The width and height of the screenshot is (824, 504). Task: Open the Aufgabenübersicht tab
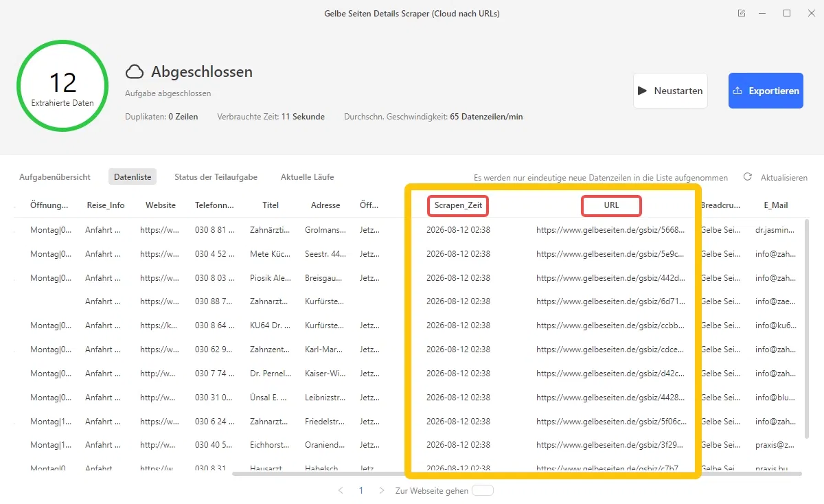click(x=55, y=177)
